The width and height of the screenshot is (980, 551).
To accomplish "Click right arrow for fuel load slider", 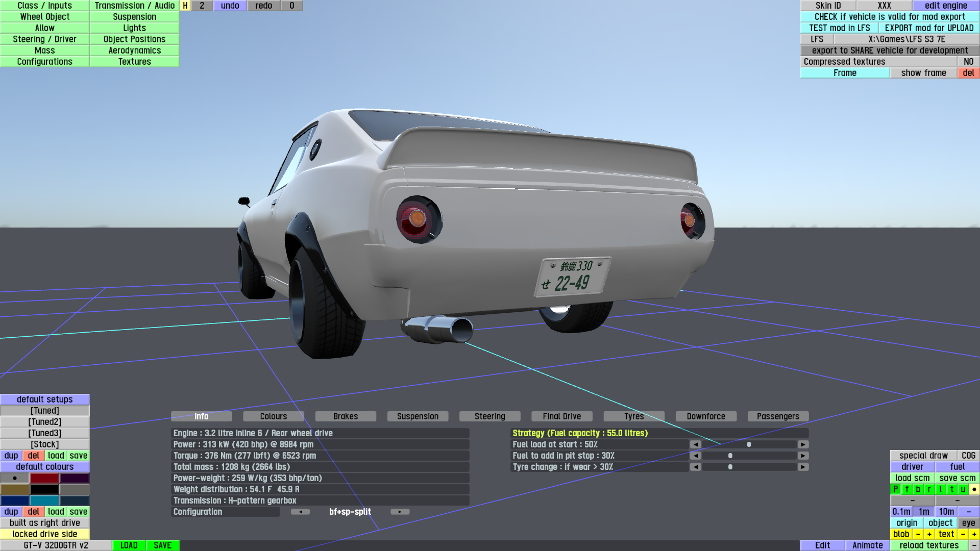I will pyautogui.click(x=803, y=444).
